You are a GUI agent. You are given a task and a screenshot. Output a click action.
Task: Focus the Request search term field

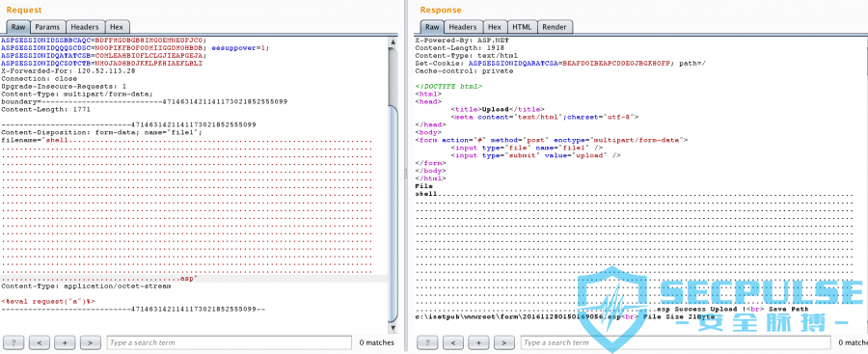pos(230,342)
